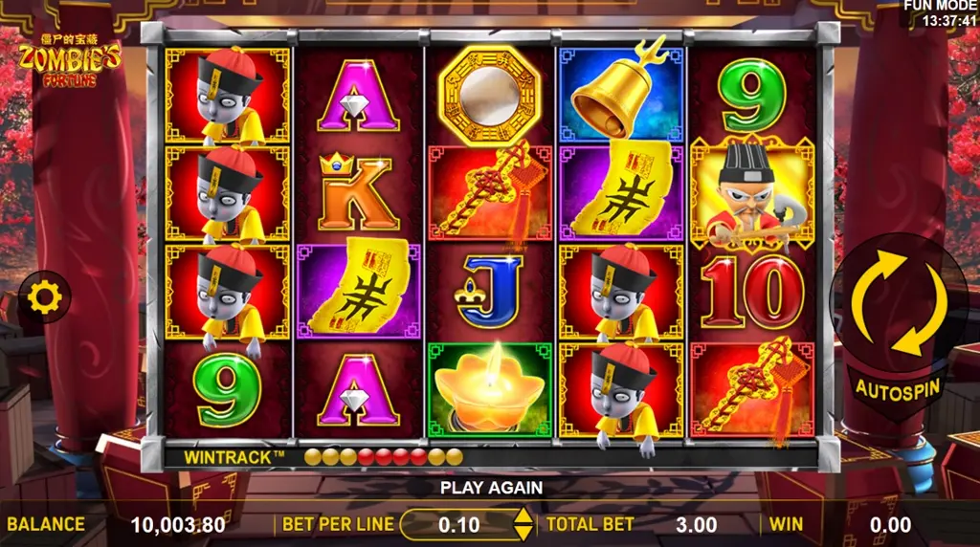Screen dimensions: 980x547
Task: Increase bet per line with up arrow
Action: pyautogui.click(x=523, y=515)
